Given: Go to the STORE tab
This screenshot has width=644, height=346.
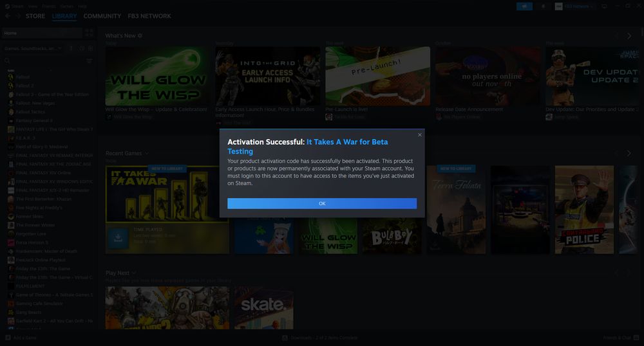Looking at the screenshot, I should point(35,16).
